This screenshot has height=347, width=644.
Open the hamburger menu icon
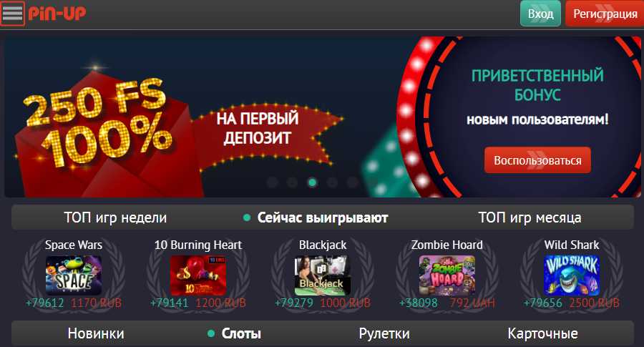pos(12,14)
